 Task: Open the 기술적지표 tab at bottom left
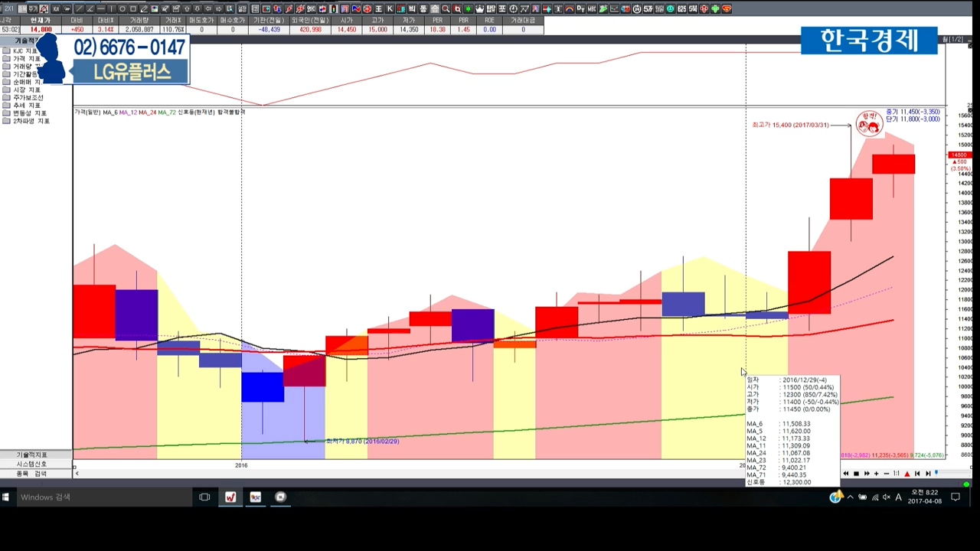(x=32, y=455)
